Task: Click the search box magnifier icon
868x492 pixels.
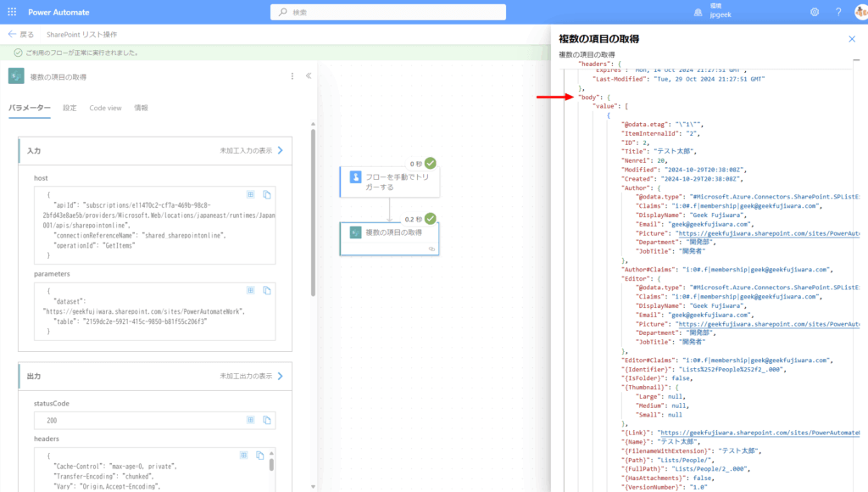Action: pyautogui.click(x=283, y=12)
